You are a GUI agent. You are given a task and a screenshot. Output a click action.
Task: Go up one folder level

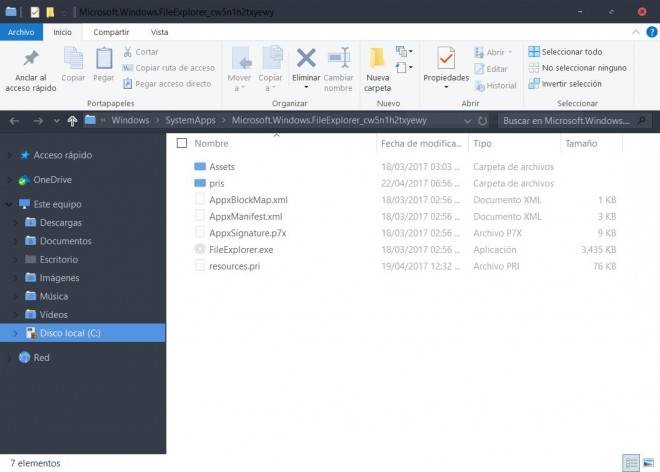72,121
